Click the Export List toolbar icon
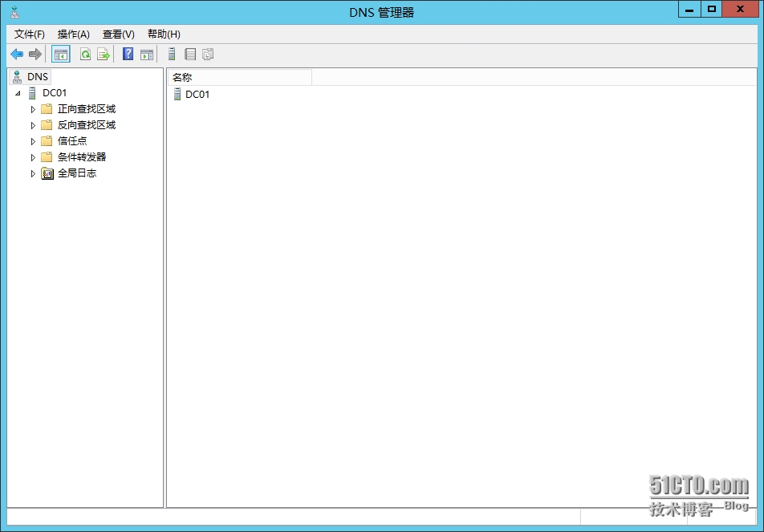Screen dimensions: 764x532 pos(104,55)
